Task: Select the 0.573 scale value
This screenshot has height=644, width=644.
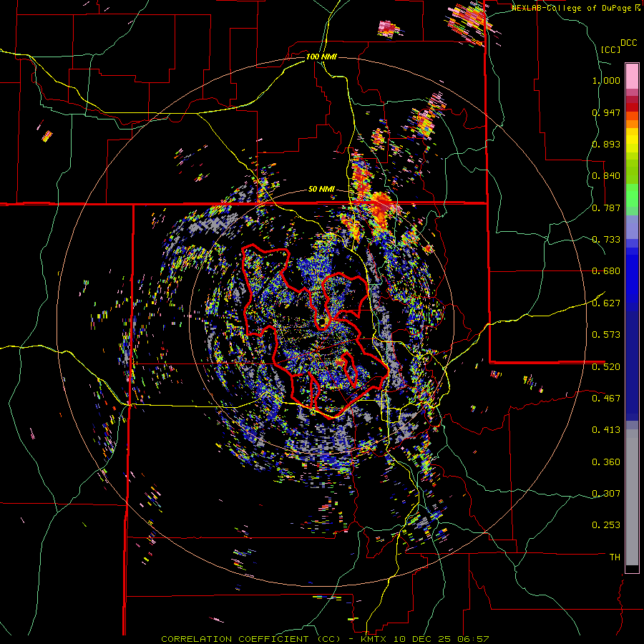Action: tap(606, 335)
